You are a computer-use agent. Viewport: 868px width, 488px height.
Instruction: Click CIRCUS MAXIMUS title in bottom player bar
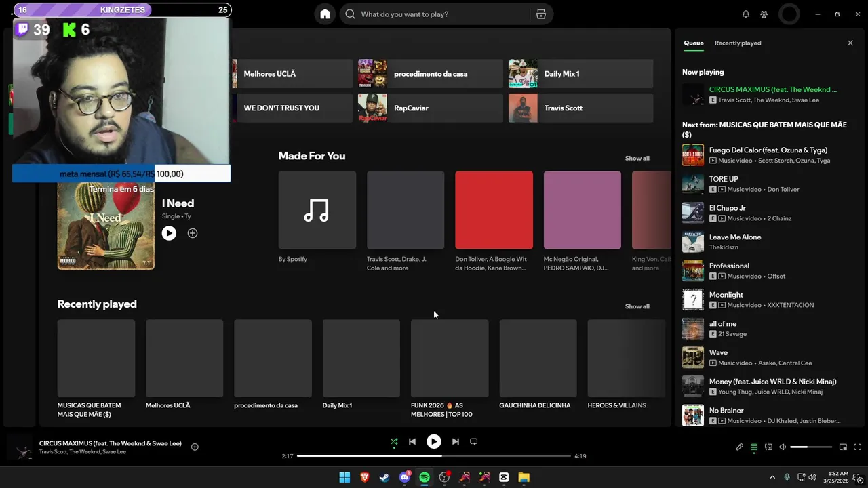111,443
